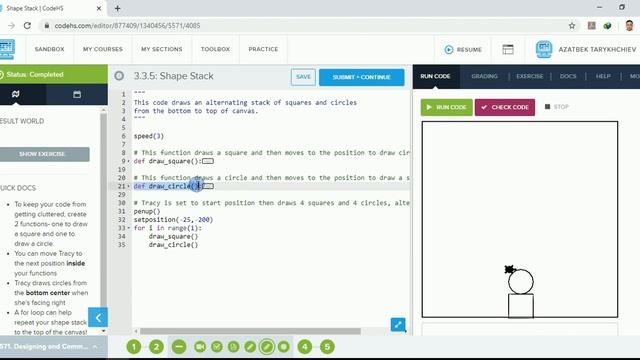Switch to the Run Code tab

(x=435, y=76)
